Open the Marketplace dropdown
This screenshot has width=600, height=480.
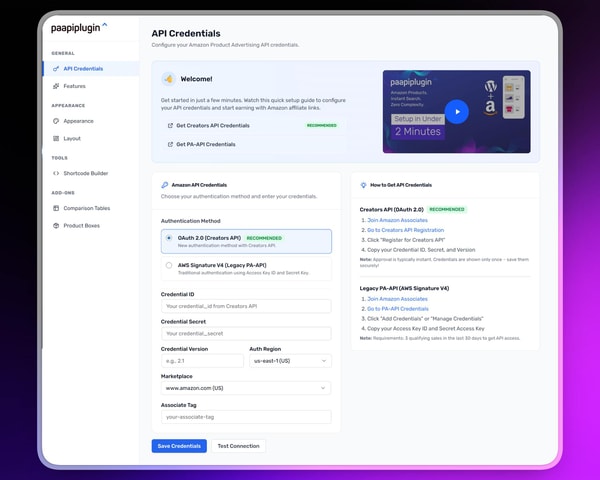pyautogui.click(x=246, y=388)
